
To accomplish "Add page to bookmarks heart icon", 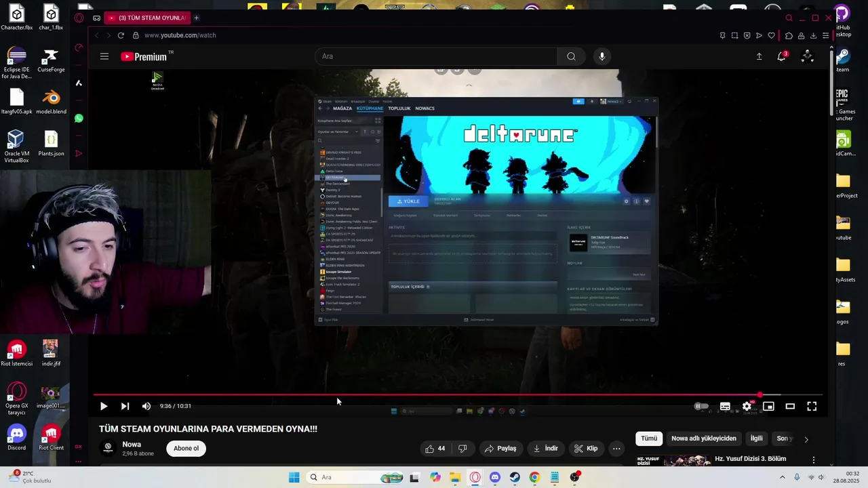I will 771,35.
